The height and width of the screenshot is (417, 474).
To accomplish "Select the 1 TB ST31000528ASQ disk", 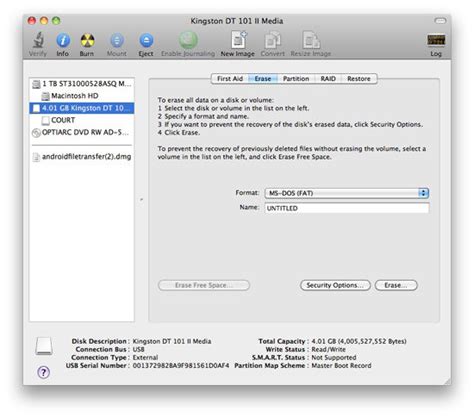I will coord(82,84).
